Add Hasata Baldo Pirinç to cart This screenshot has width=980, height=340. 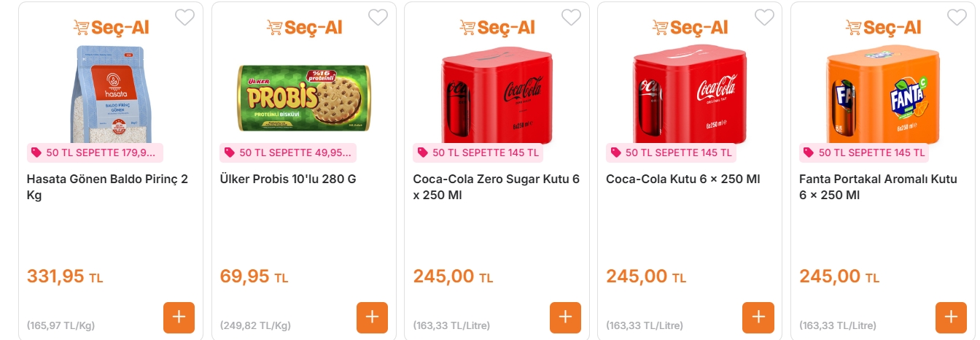click(x=179, y=317)
